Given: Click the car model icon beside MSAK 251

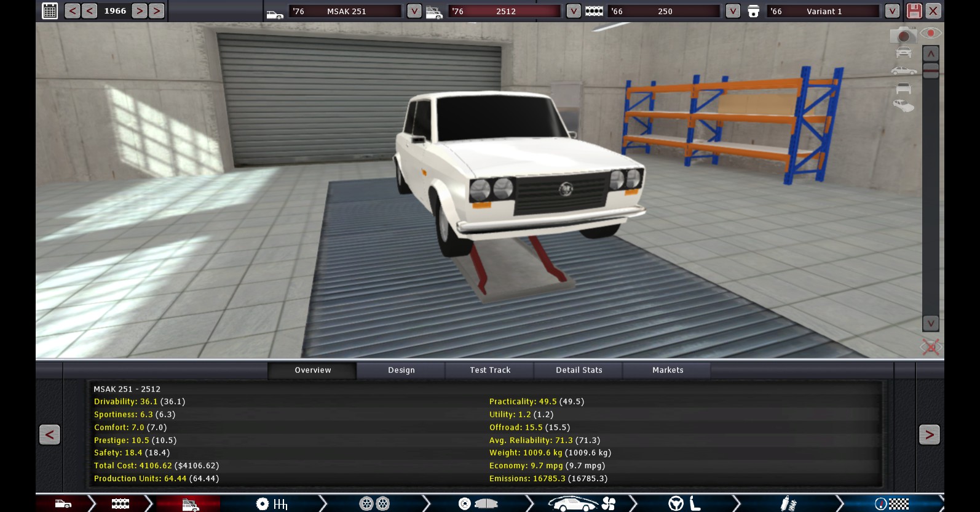Looking at the screenshot, I should pos(275,12).
